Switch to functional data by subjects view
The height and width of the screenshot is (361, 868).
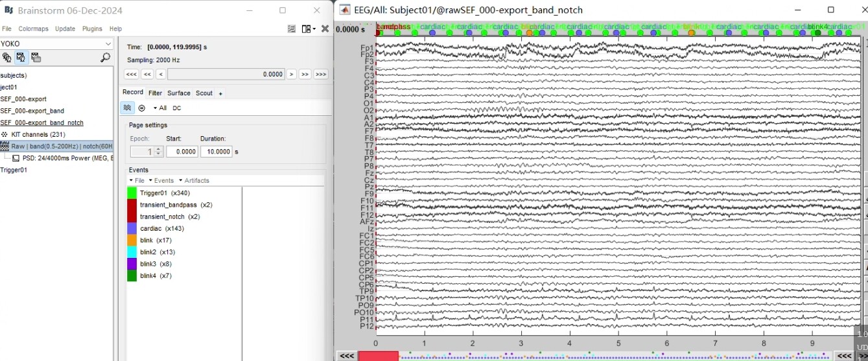pyautogui.click(x=21, y=58)
